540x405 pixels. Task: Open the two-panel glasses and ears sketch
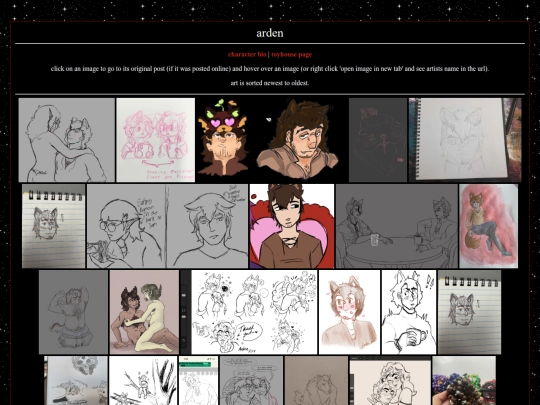(167, 226)
